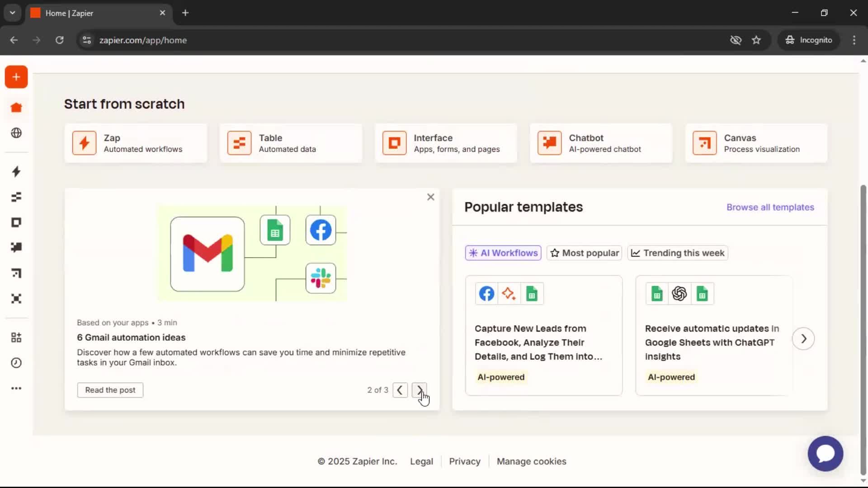Open the More ellipsis in sidebar
Image resolution: width=868 pixels, height=488 pixels.
(16, 388)
